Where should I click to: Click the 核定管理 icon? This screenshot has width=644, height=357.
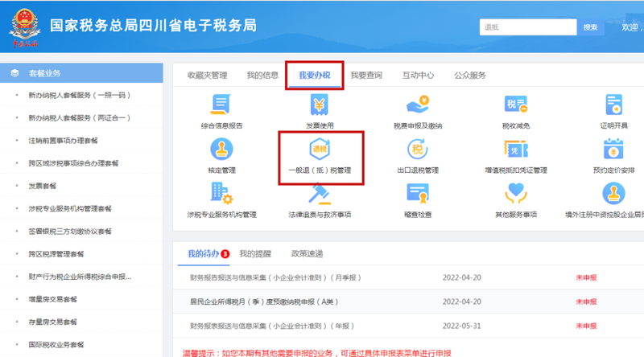(221, 151)
